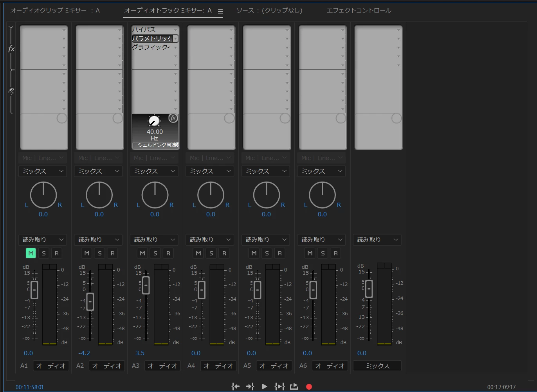
Task: Open A2 ミックス output dropdown
Action: [x=99, y=171]
